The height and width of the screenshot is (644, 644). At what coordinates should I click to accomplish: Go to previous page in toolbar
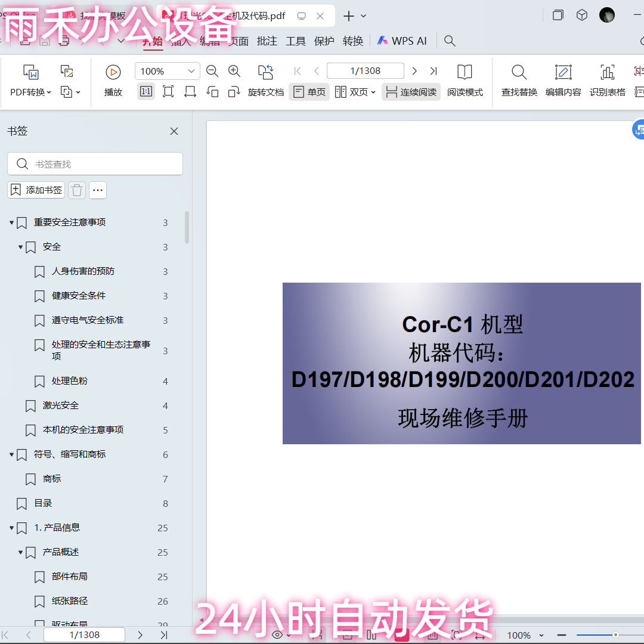[317, 71]
